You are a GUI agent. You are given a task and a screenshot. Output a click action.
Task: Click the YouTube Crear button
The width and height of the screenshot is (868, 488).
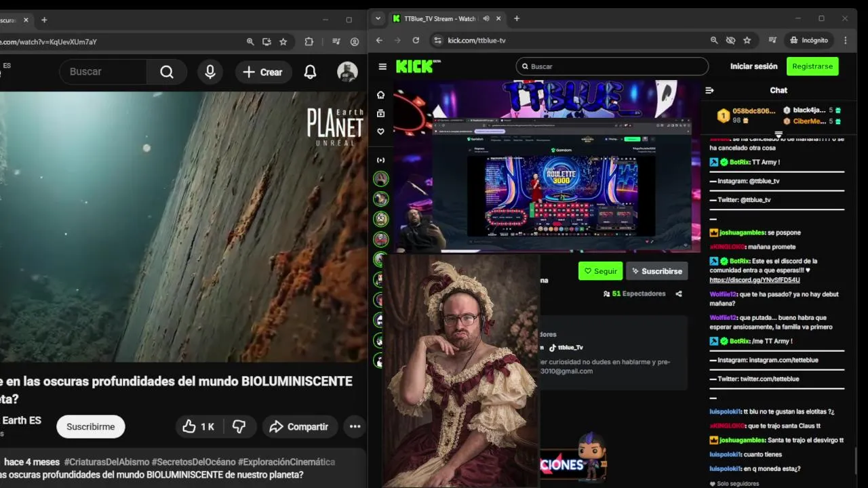point(263,72)
